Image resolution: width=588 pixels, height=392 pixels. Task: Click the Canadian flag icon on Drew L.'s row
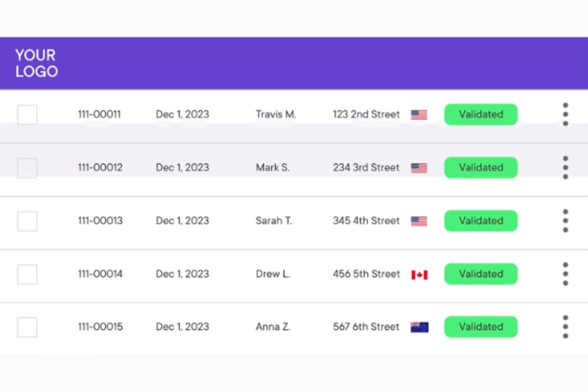pos(420,274)
